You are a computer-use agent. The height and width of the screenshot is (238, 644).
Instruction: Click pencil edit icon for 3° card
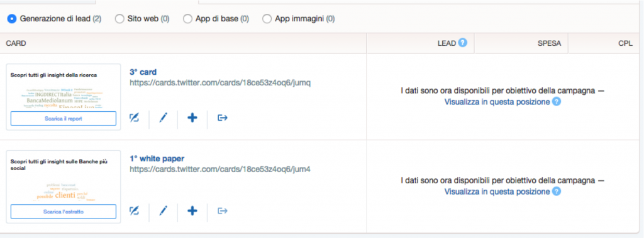(x=164, y=118)
